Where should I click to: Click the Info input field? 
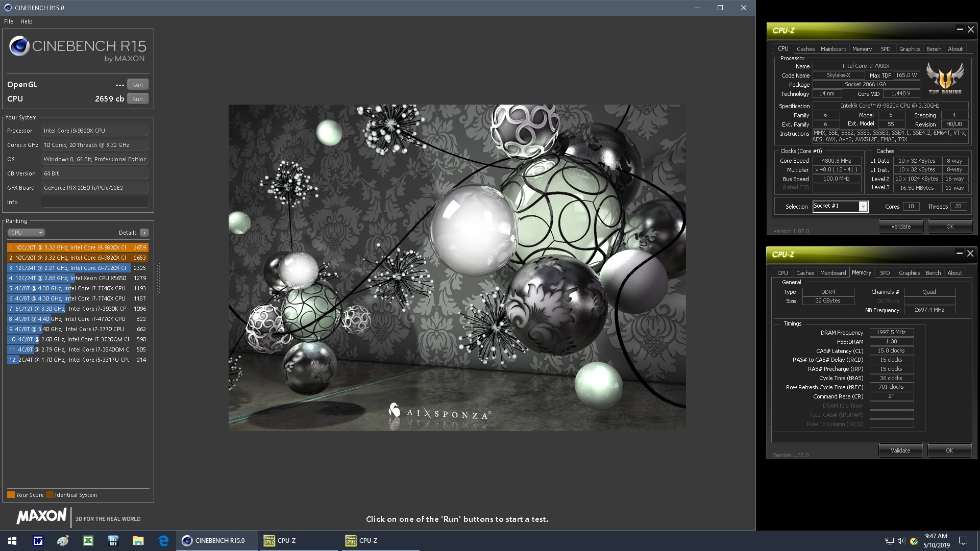[95, 202]
